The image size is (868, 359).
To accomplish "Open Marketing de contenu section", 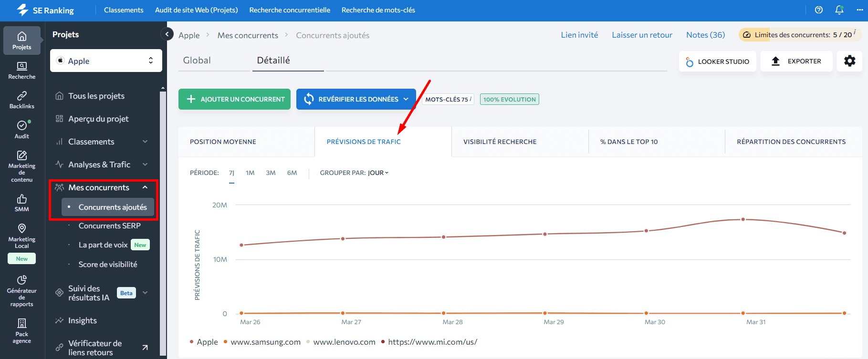I will [x=22, y=166].
